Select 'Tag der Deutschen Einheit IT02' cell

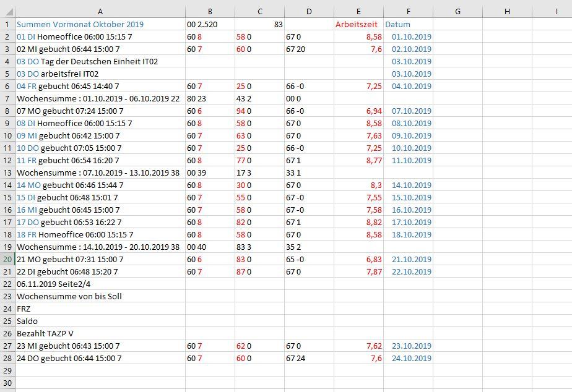coord(100,62)
